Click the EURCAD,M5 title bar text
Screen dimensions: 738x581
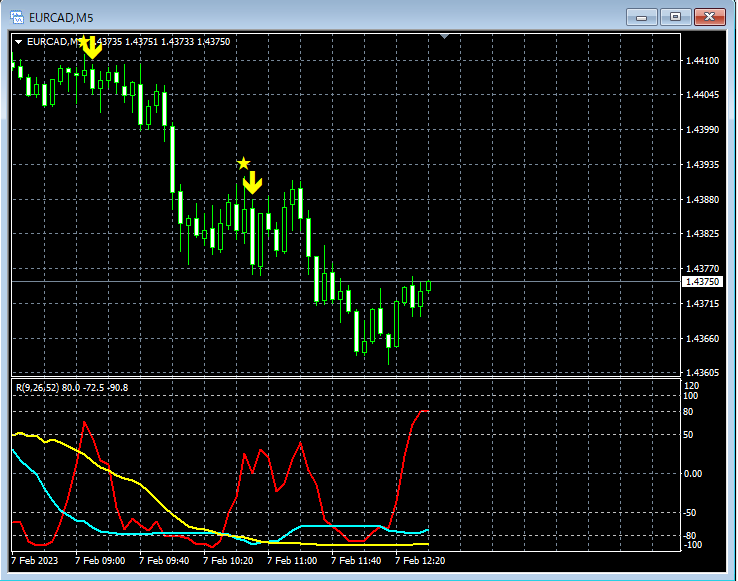(x=61, y=18)
